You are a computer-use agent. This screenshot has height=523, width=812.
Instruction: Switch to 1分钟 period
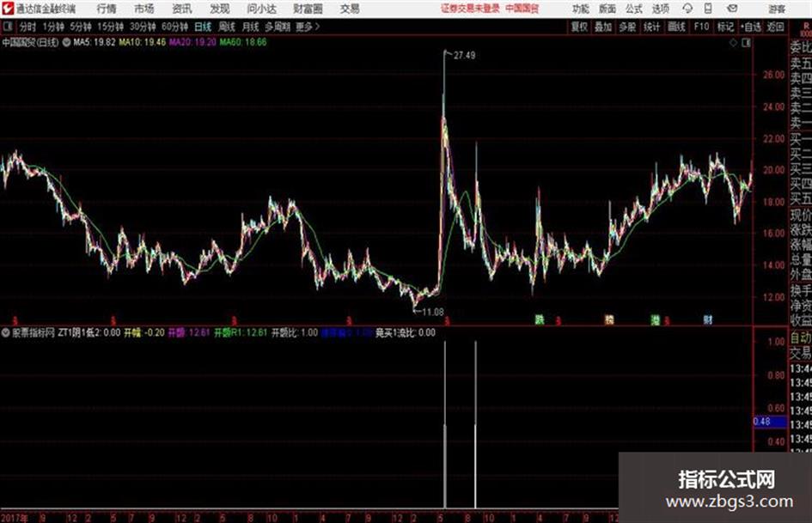tap(53, 27)
